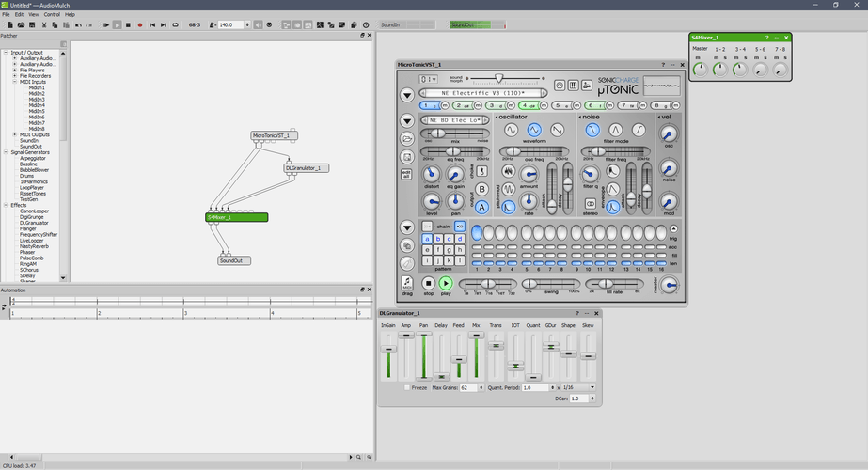
Task: Click the loop icon in the main toolbar
Action: pyautogui.click(x=176, y=25)
